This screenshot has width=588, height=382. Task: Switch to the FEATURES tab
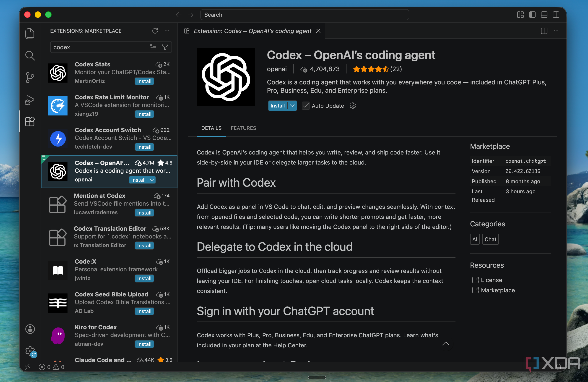tap(243, 128)
